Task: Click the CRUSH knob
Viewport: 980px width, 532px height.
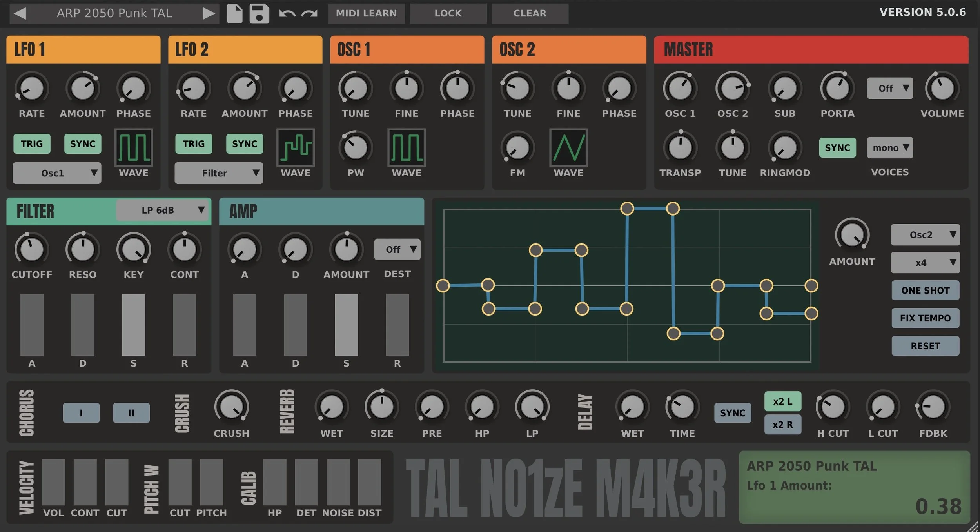Action: [231, 407]
